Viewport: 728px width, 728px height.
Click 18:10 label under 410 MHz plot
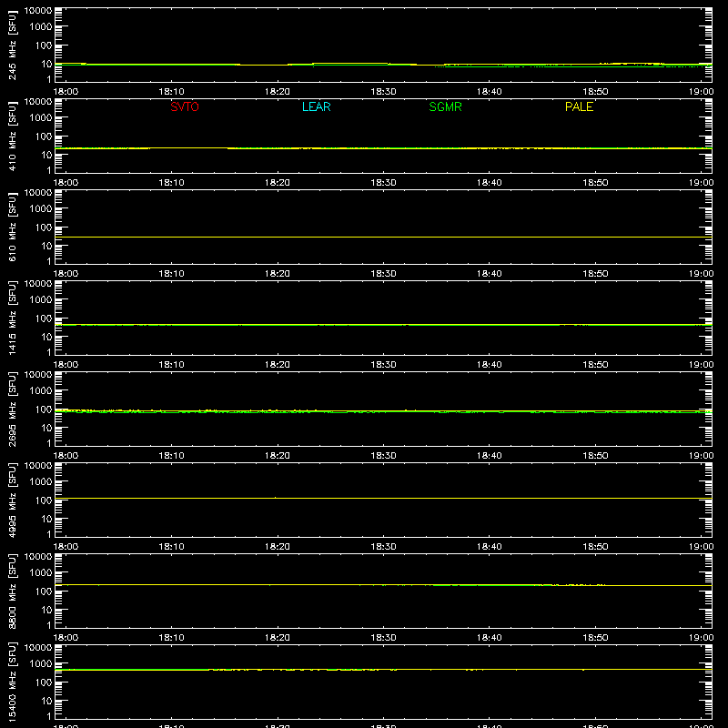171,183
